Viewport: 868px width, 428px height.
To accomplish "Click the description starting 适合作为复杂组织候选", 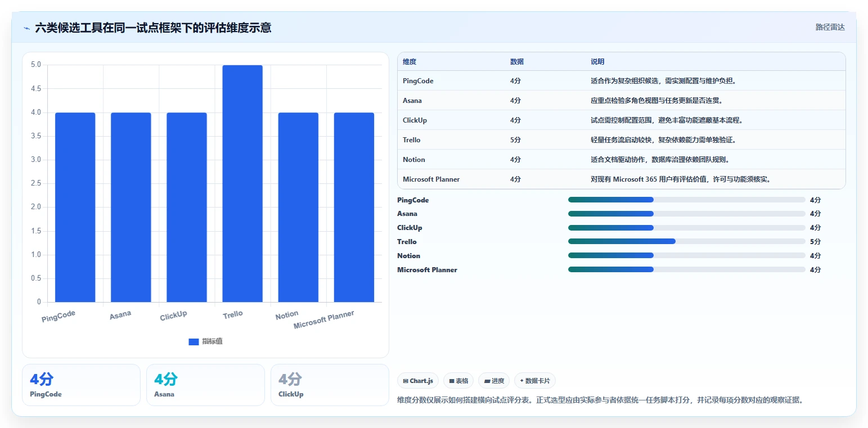I will pyautogui.click(x=664, y=81).
